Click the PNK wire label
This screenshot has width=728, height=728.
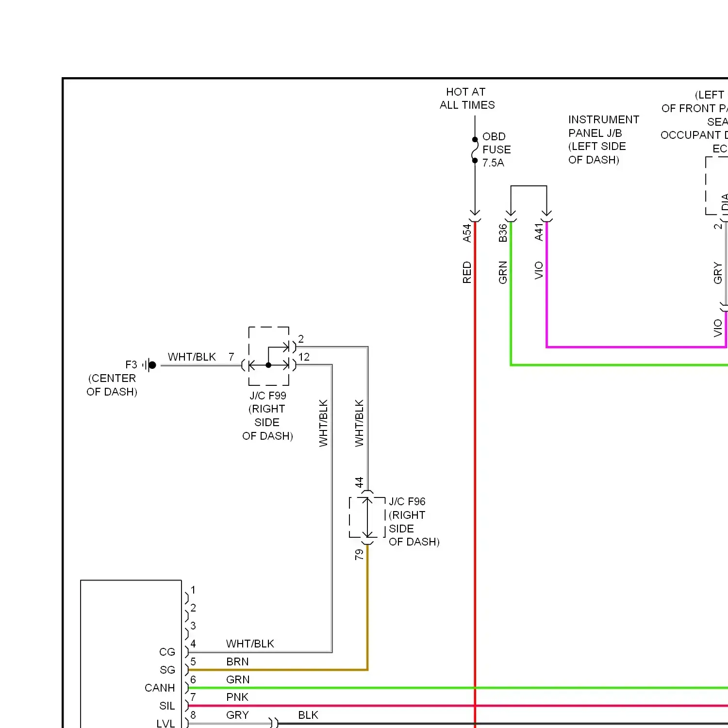pyautogui.click(x=237, y=697)
